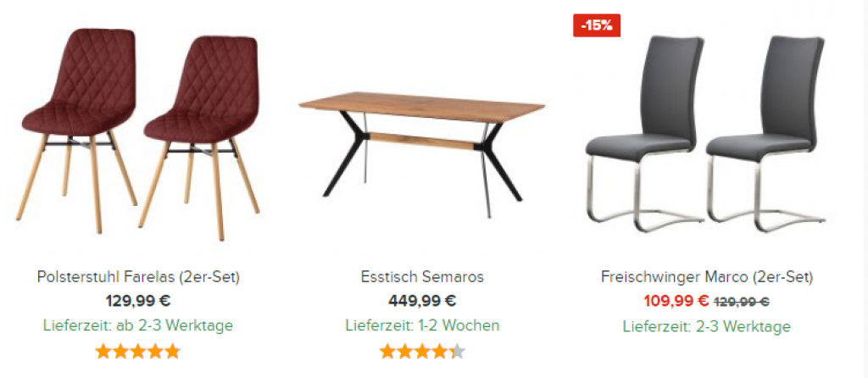The width and height of the screenshot is (868, 378).
Task: Click first star of Semaros rating
Action: [388, 352]
